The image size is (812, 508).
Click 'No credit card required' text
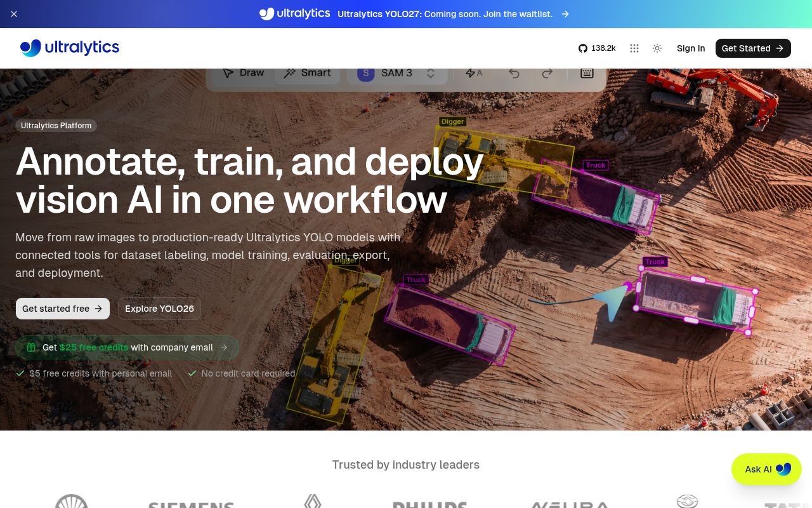coord(248,373)
